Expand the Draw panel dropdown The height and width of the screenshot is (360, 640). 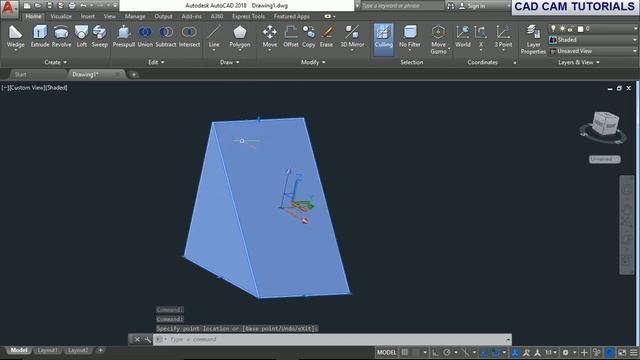coord(229,62)
